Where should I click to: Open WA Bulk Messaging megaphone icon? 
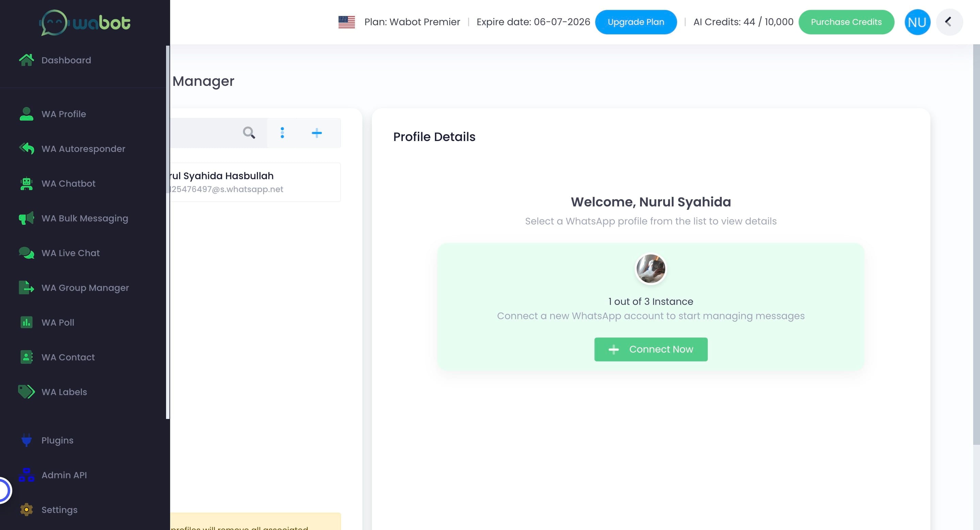[x=26, y=219]
